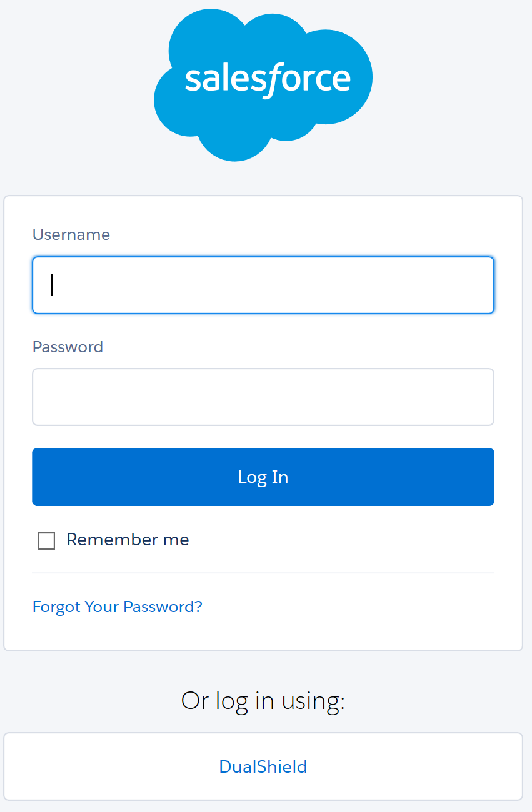The width and height of the screenshot is (532, 812).
Task: Click the "Remember me" label text
Action: (x=128, y=540)
